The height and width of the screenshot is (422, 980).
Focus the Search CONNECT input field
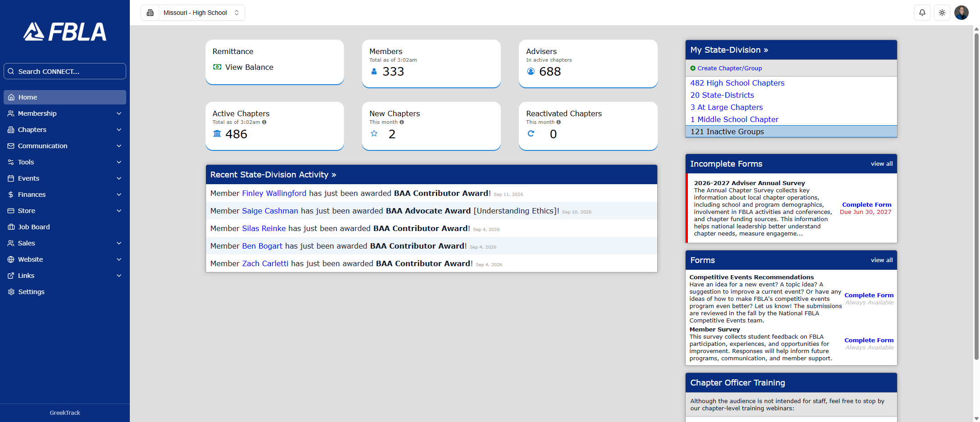[x=65, y=71]
